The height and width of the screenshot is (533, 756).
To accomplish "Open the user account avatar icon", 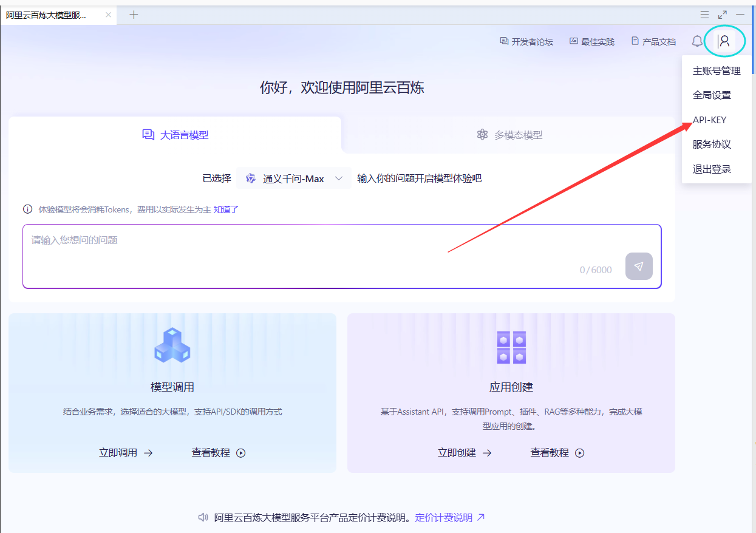I will point(724,41).
